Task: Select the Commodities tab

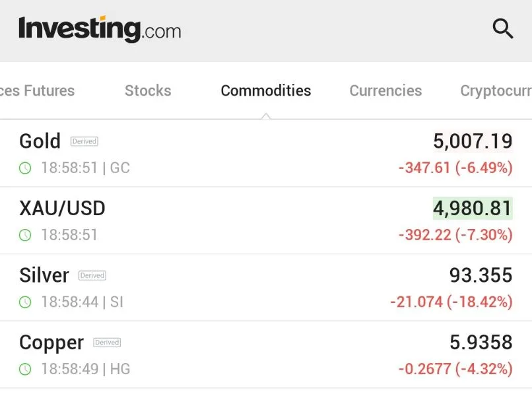Action: pos(265,90)
